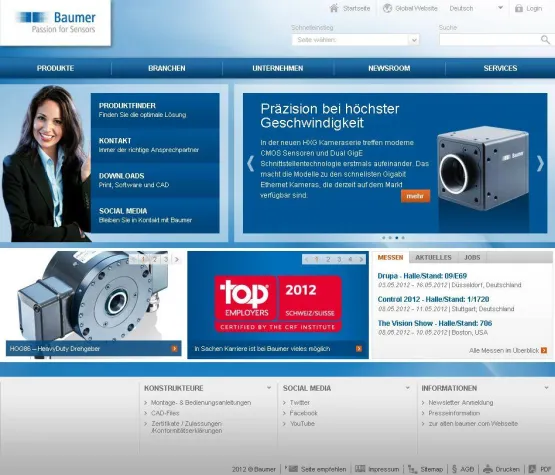Click the Suche search input field
The width and height of the screenshot is (555, 475).
coord(490,40)
